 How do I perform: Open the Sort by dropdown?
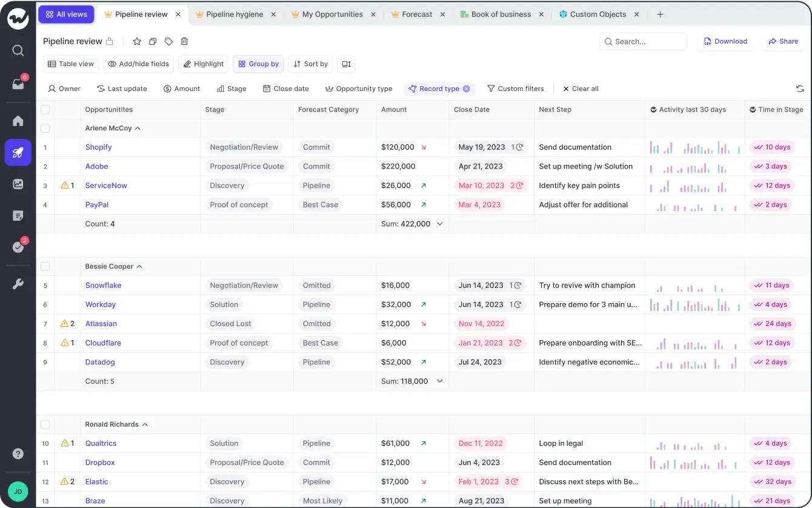310,64
